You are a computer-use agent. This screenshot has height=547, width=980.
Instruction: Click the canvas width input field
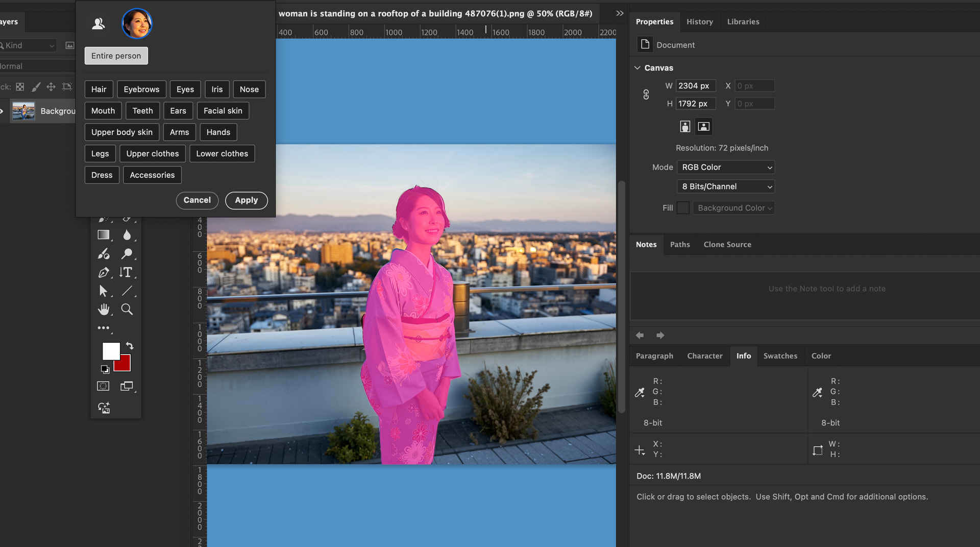click(695, 86)
